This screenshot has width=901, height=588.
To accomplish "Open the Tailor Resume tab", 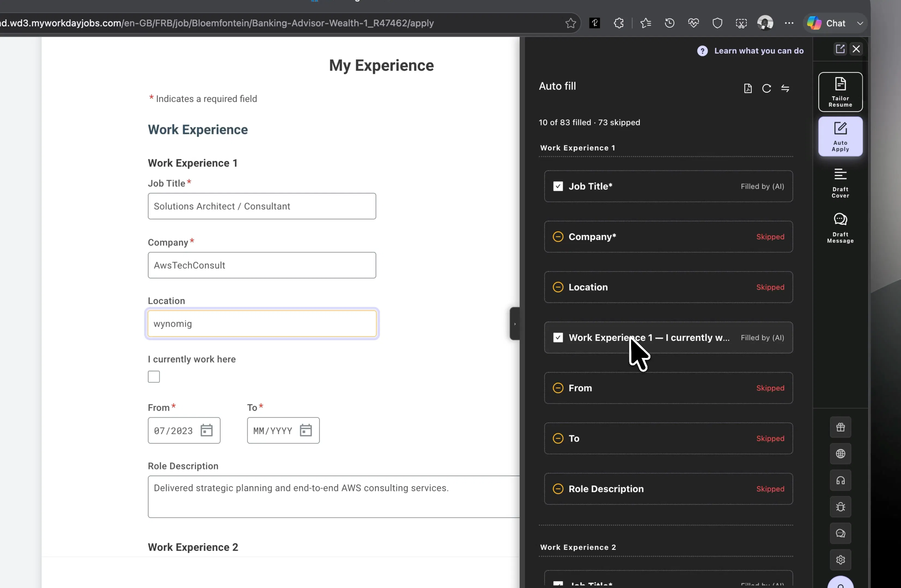I will 840,92.
